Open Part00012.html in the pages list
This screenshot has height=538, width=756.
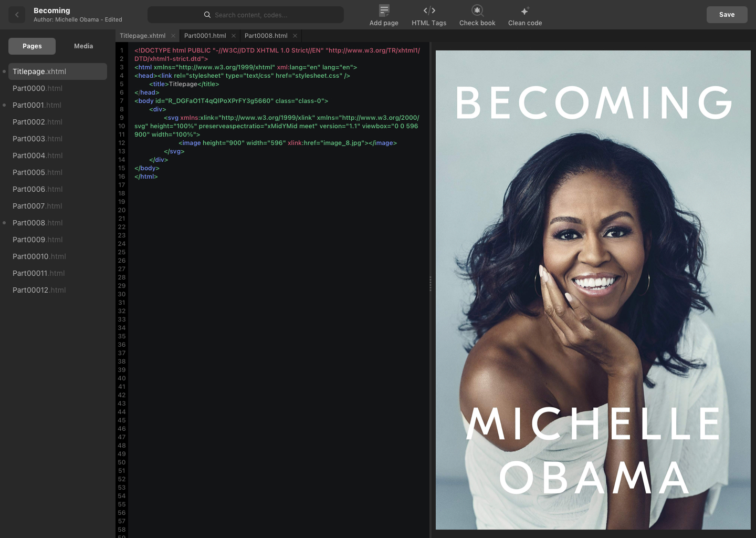58,290
